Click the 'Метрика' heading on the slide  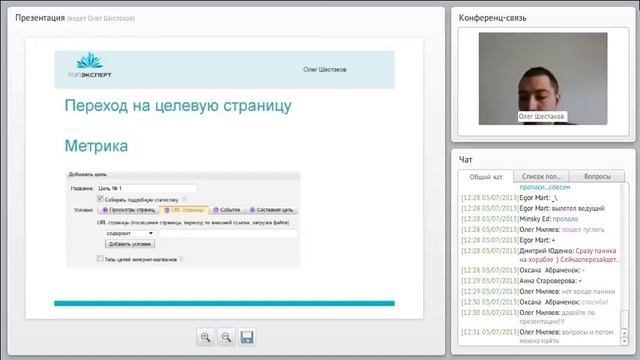[x=96, y=146]
